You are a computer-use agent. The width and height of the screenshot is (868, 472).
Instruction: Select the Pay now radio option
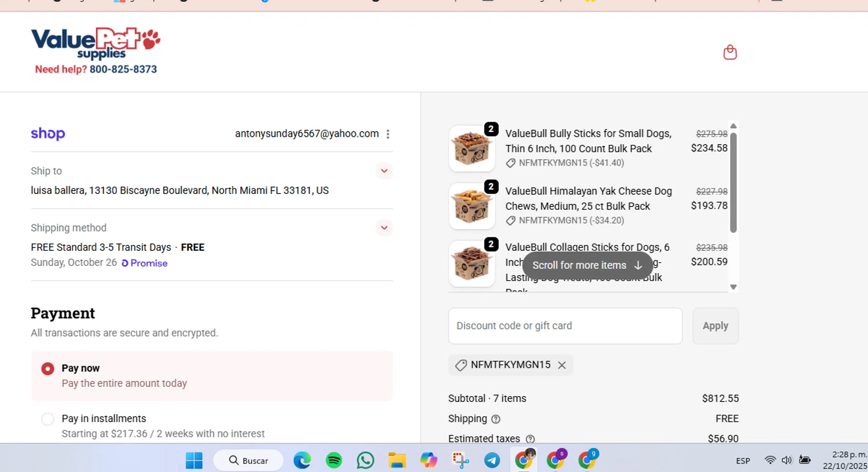(48, 369)
